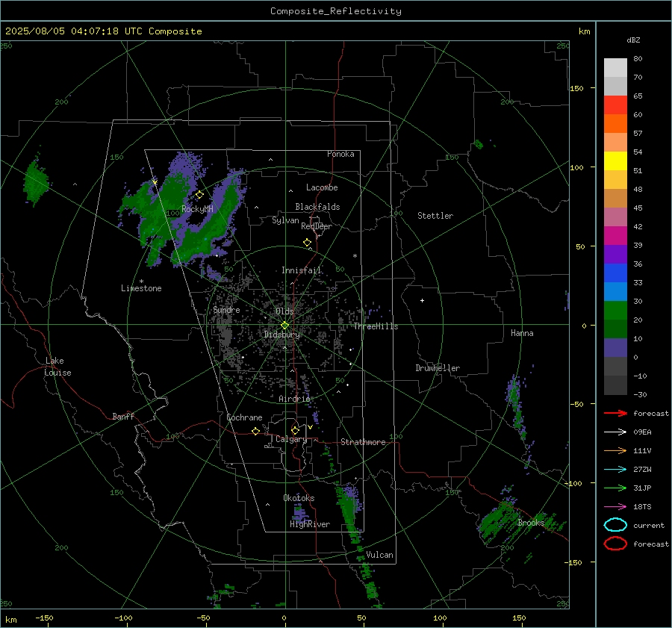Select the purple 36-39 dBZ color swatch
The image size is (672, 628).
point(615,254)
